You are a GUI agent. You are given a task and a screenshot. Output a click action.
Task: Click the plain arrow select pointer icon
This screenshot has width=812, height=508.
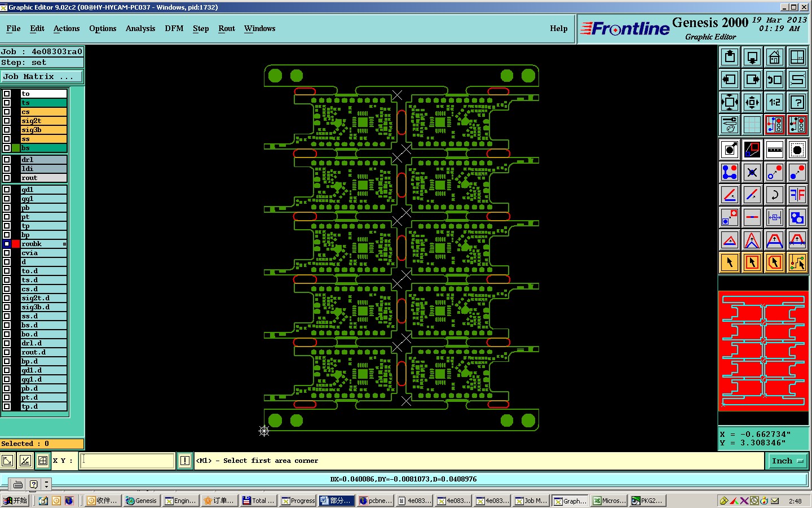pyautogui.click(x=730, y=262)
